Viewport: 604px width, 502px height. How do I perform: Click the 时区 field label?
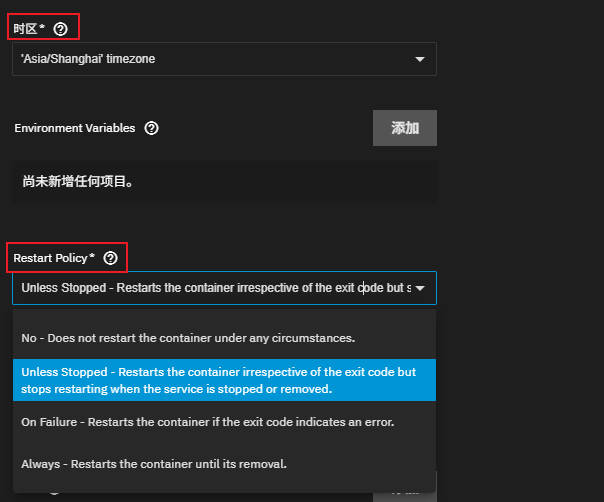pos(25,29)
